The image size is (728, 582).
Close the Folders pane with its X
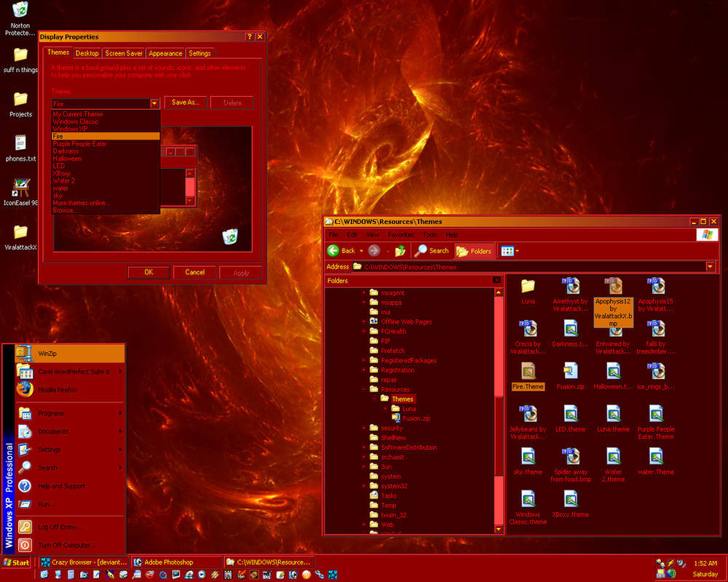tap(496, 280)
